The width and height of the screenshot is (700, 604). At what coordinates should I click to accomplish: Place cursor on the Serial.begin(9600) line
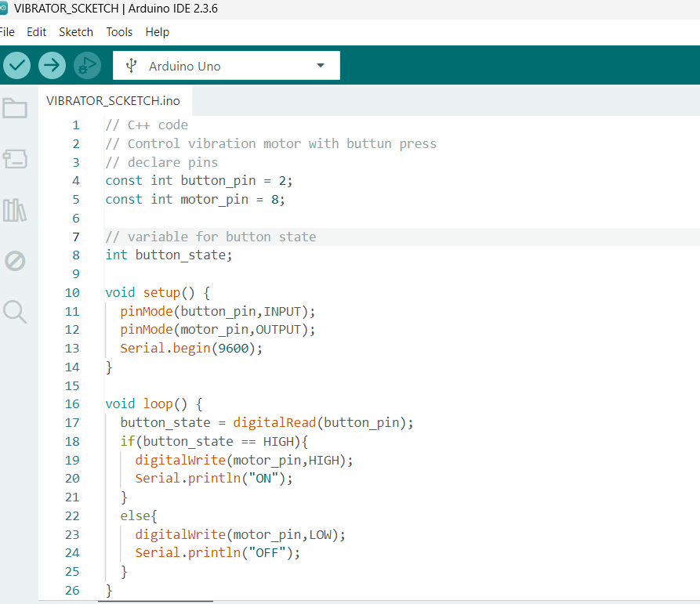point(191,349)
